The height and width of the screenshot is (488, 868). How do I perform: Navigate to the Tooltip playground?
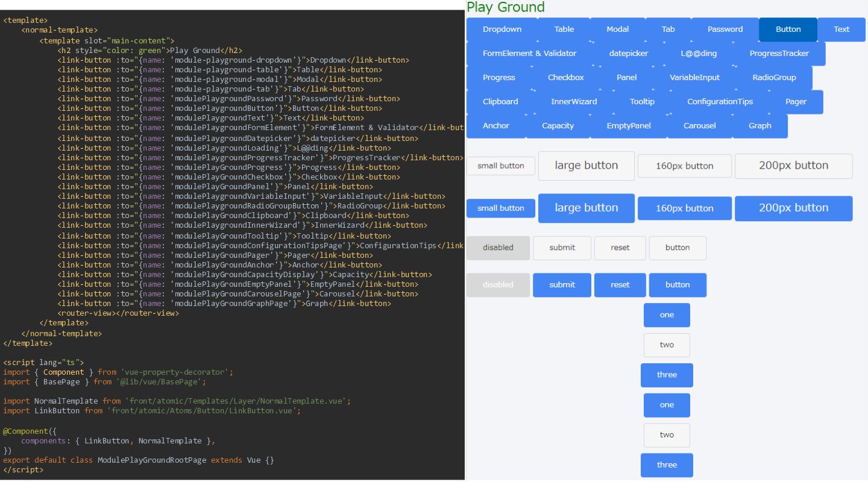click(x=643, y=102)
